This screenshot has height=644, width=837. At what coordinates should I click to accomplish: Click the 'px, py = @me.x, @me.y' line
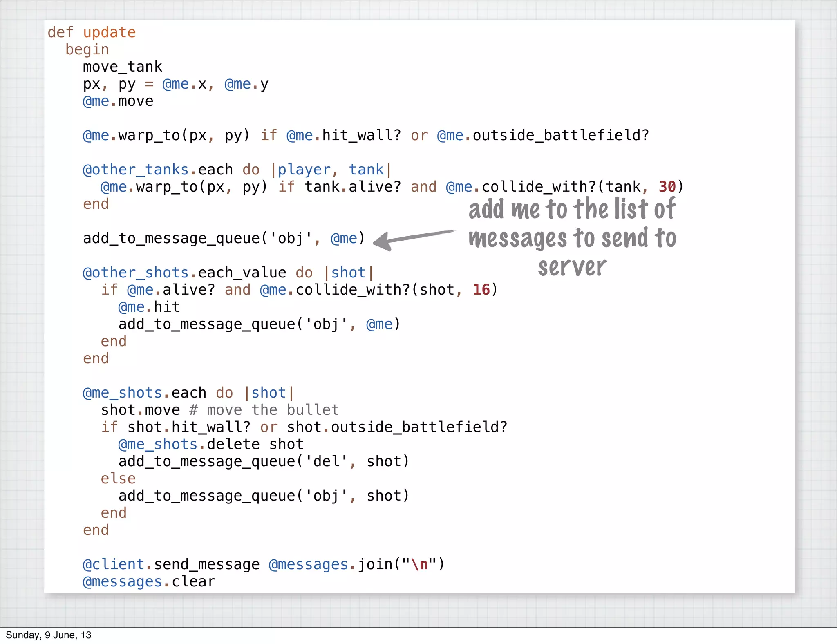[x=175, y=84]
